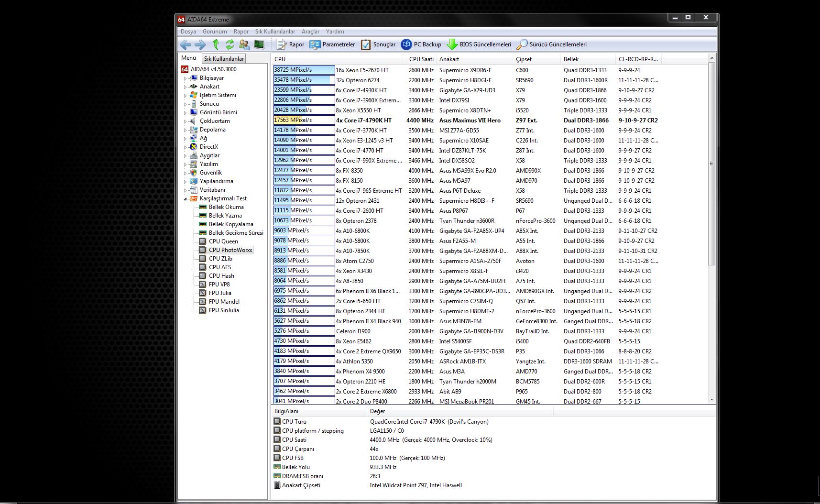Open the Bellek Gecikme Süresi benchmark

click(x=236, y=233)
